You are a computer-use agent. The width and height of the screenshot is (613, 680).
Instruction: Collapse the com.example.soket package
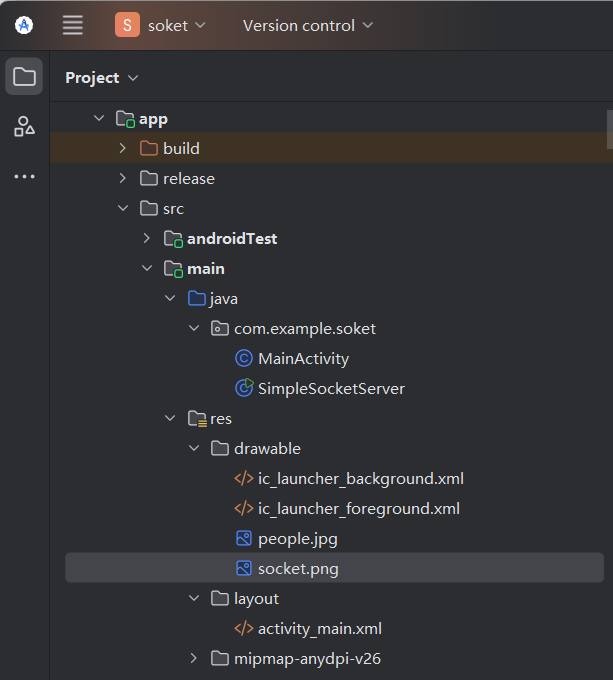194,328
